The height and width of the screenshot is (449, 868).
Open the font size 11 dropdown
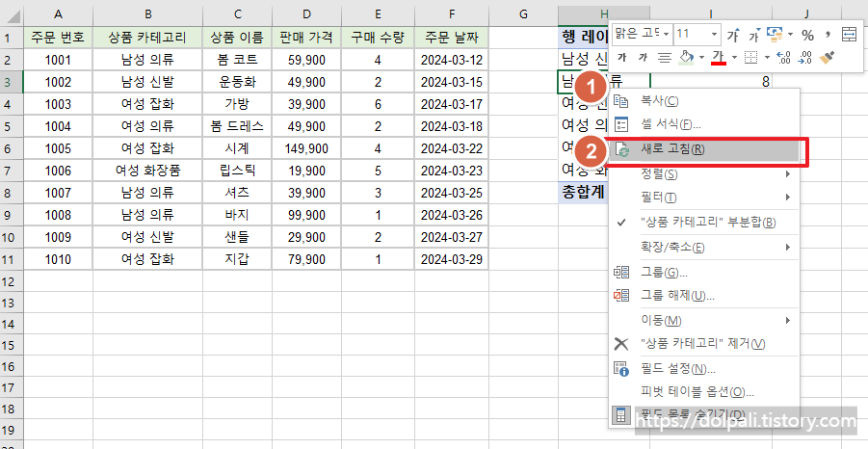tap(714, 35)
